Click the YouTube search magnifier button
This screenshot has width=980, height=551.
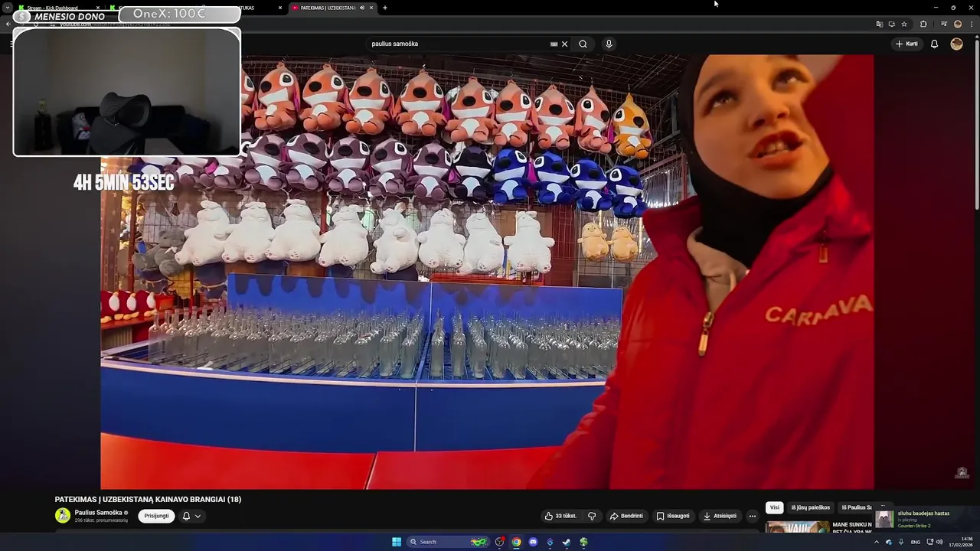click(x=583, y=44)
